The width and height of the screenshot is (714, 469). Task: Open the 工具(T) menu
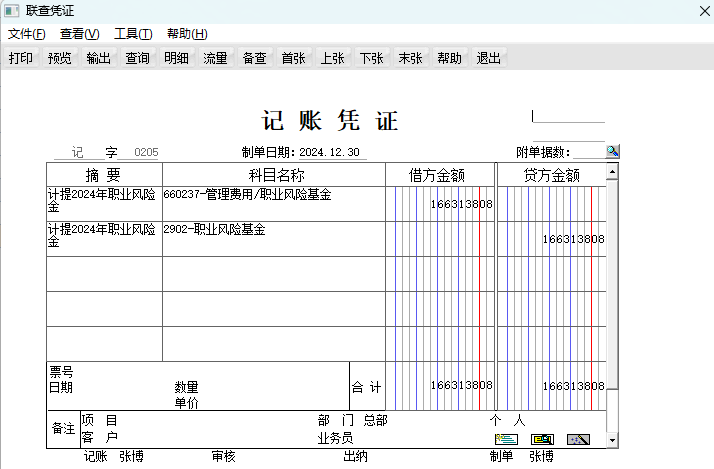[133, 34]
